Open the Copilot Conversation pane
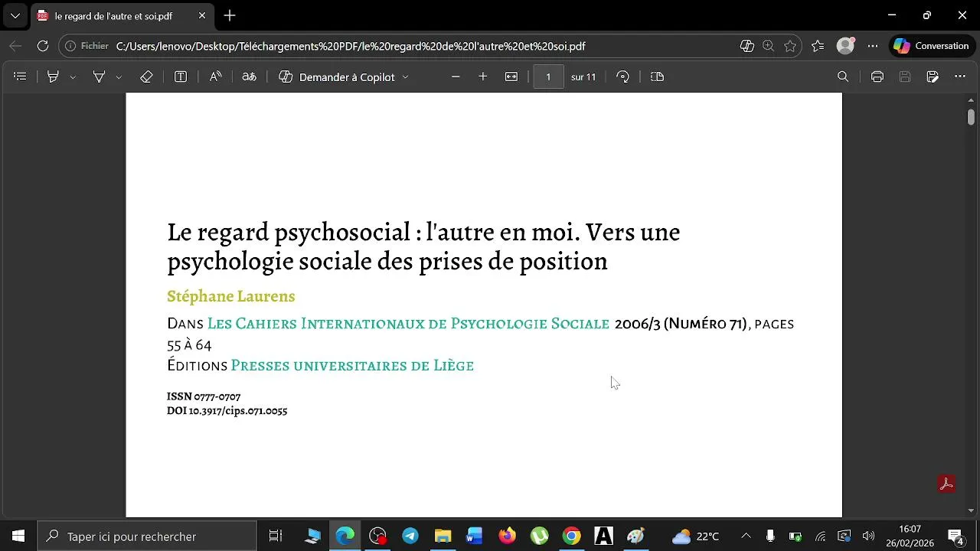 coord(932,46)
